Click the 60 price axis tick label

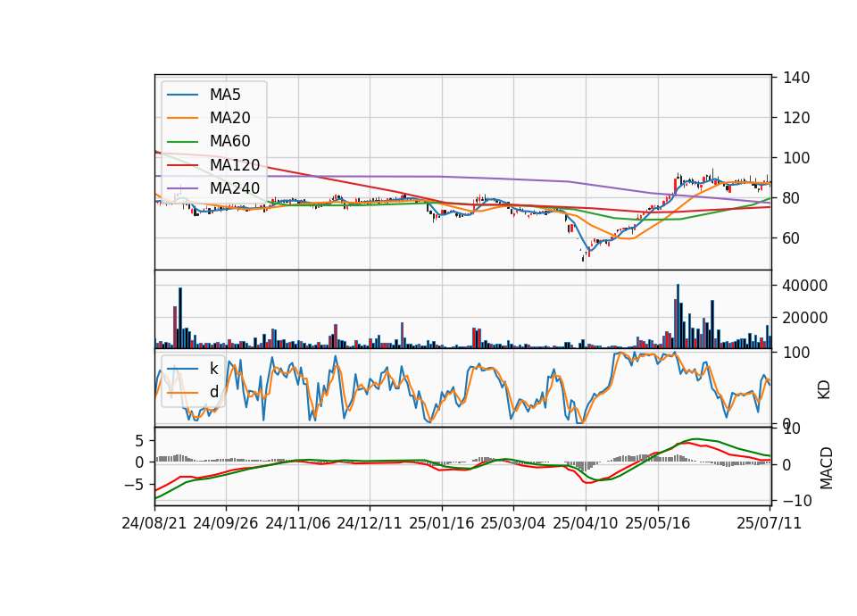[x=792, y=238]
